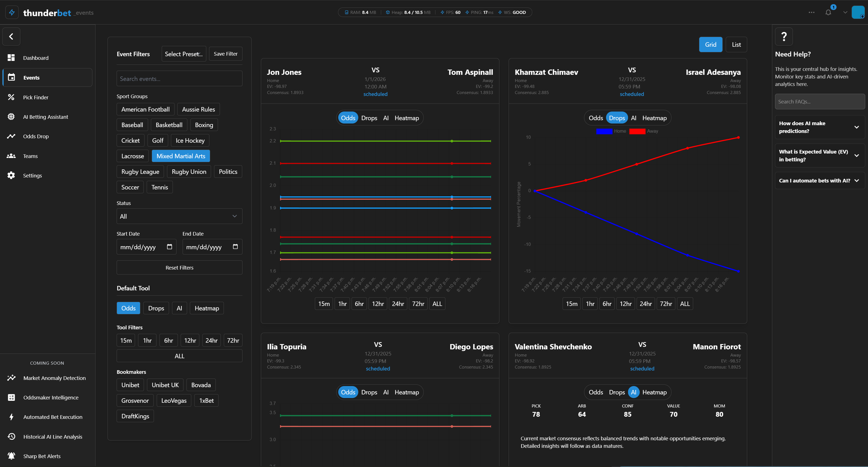Enable the DraftKings bookmaker filter

point(135,416)
